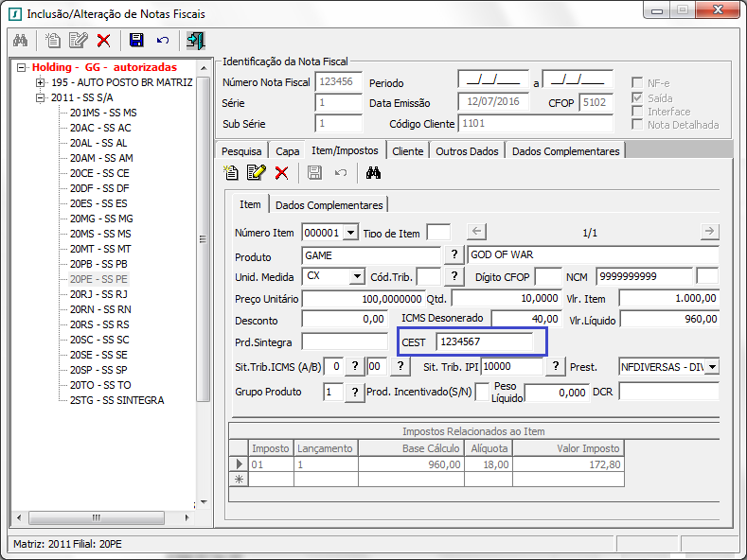Image resolution: width=747 pixels, height=560 pixels.
Task: Toggle the Saída checkbox
Action: (x=638, y=97)
